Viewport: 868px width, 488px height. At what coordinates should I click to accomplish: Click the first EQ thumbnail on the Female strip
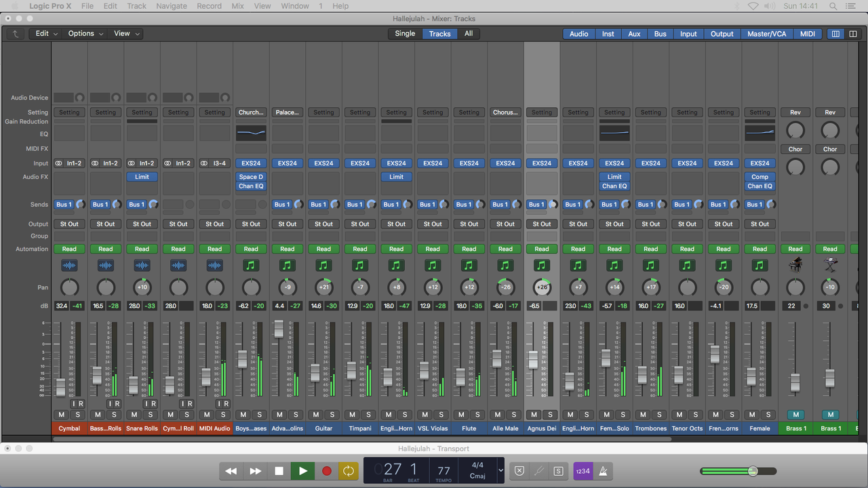tap(759, 133)
